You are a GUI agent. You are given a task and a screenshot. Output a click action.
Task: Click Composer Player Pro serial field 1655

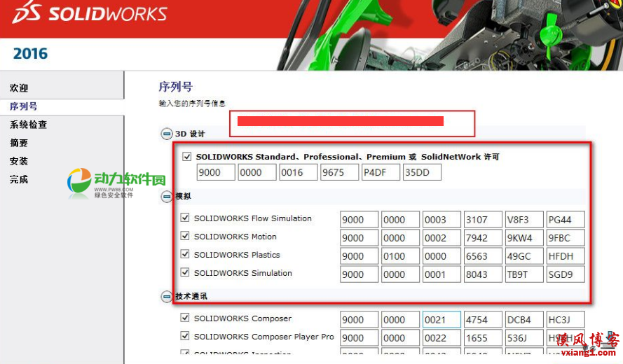tap(483, 338)
